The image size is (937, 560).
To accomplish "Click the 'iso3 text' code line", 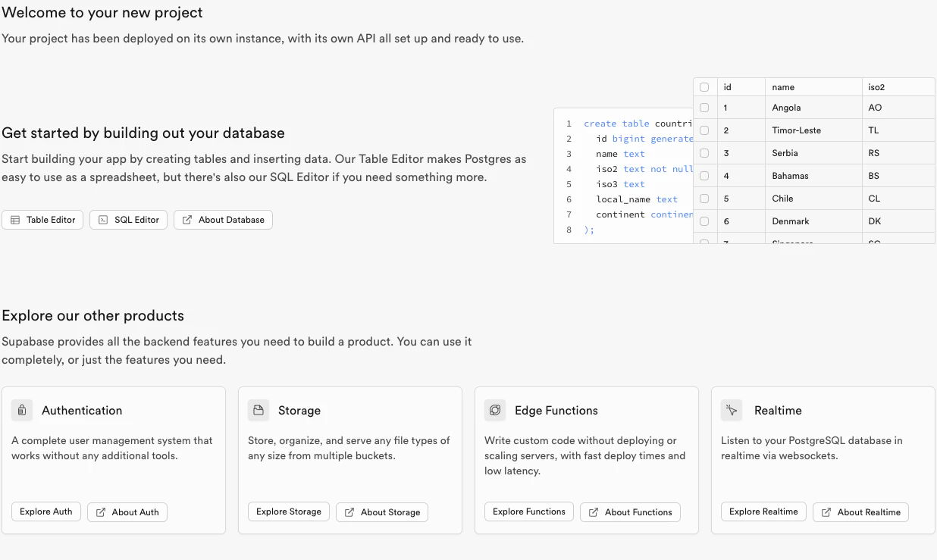I will 620,184.
